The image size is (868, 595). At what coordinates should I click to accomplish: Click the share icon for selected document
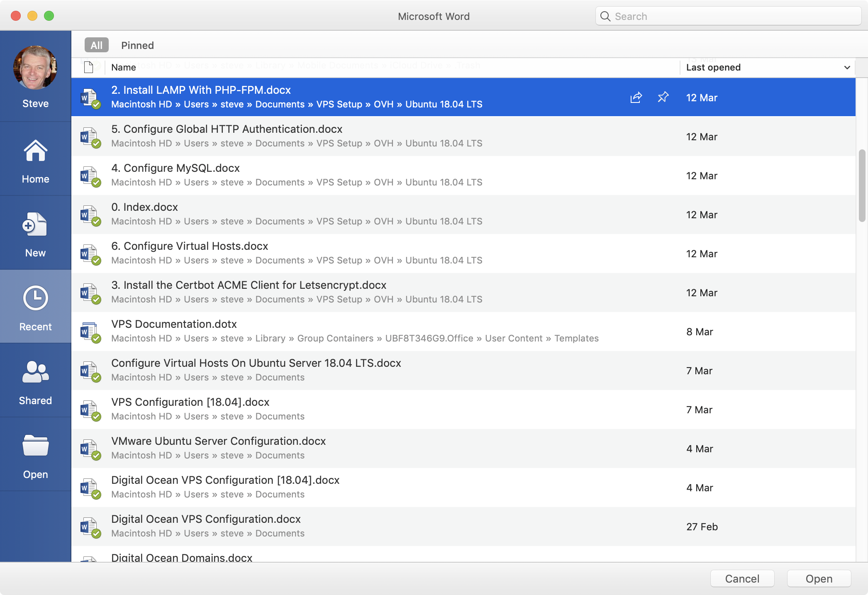point(635,96)
